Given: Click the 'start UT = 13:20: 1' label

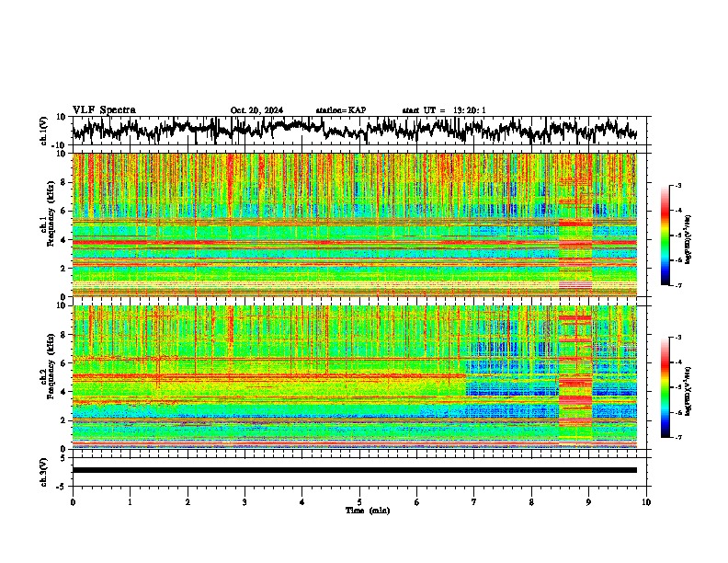Looking at the screenshot, I should tap(444, 110).
